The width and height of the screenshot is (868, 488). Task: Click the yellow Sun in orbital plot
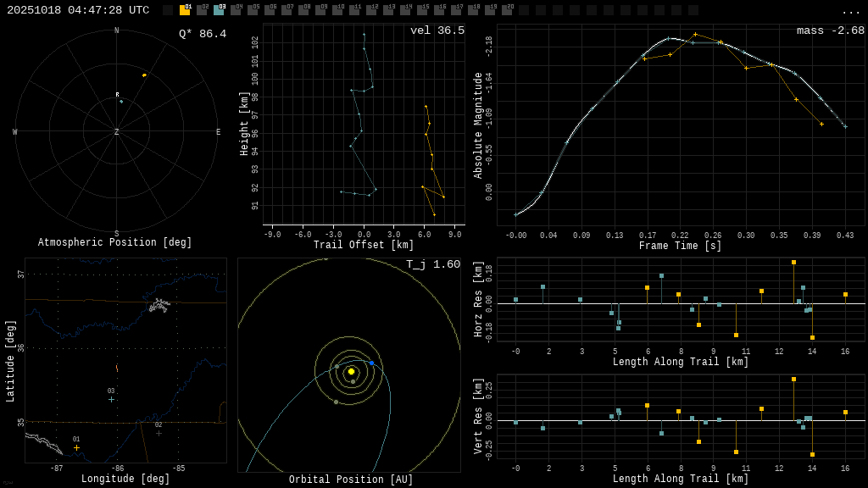point(351,371)
